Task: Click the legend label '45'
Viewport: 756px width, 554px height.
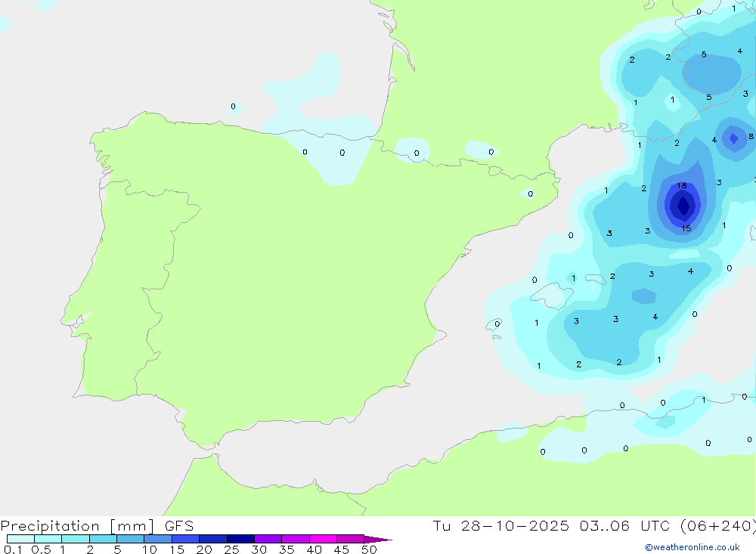Action: 342,549
